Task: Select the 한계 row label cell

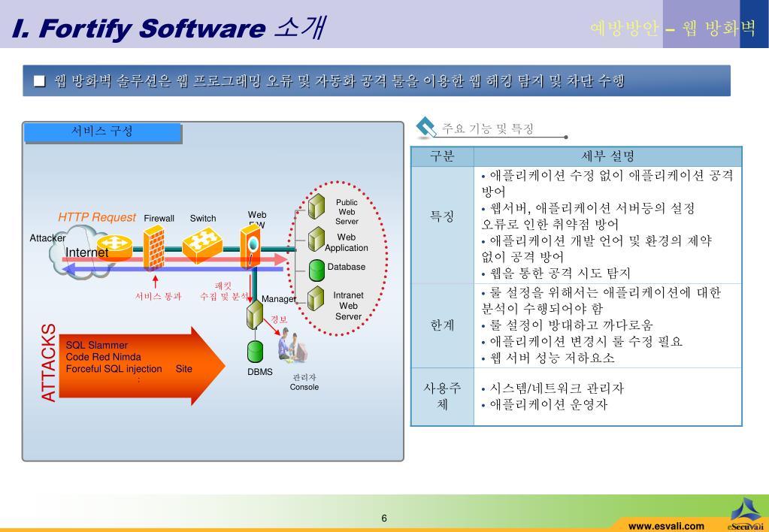Action: (x=442, y=325)
